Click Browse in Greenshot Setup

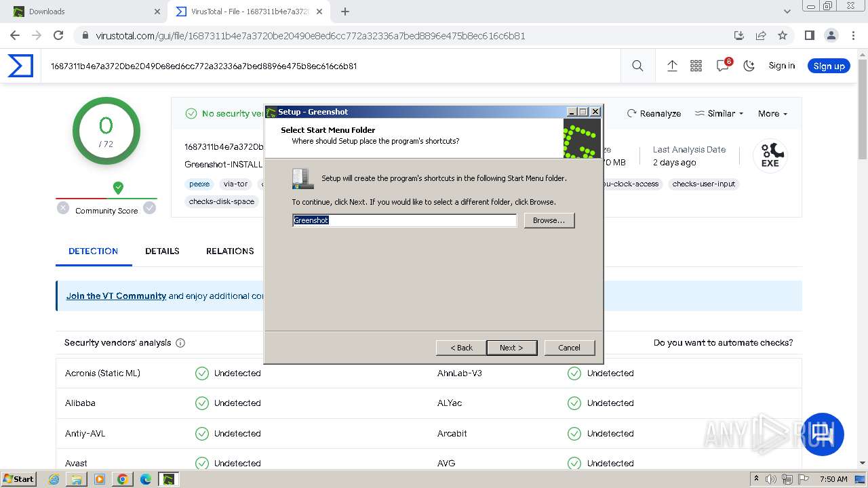(549, 220)
